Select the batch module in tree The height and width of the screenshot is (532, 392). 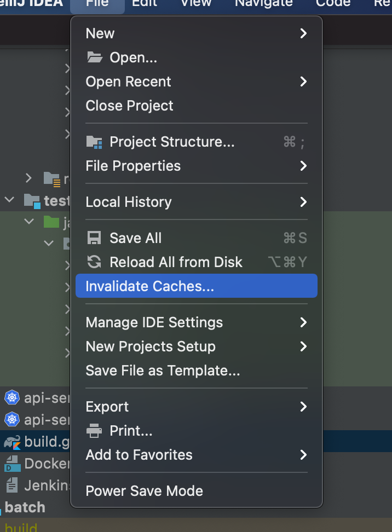pos(25,507)
